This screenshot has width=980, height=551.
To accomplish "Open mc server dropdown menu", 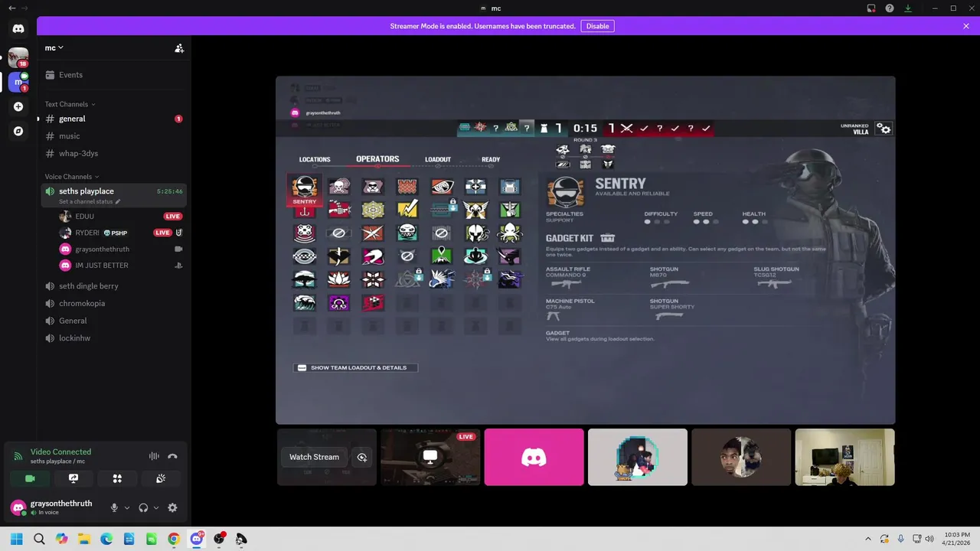I will click(x=54, y=48).
